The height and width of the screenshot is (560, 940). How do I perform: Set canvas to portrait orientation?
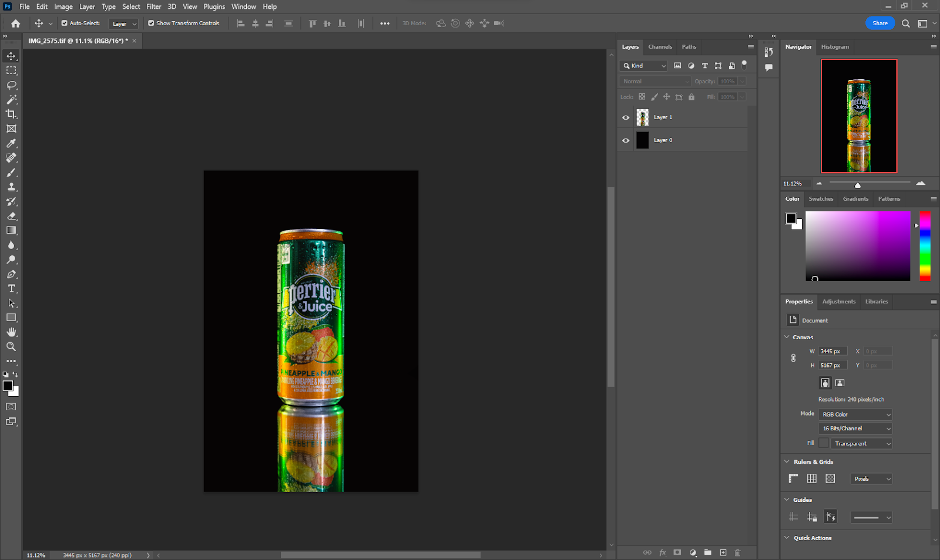pyautogui.click(x=825, y=383)
